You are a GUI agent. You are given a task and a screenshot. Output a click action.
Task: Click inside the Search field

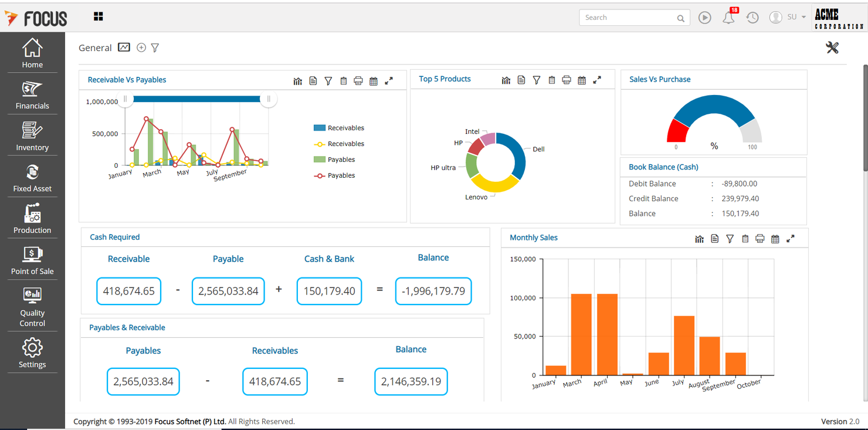[x=628, y=17]
